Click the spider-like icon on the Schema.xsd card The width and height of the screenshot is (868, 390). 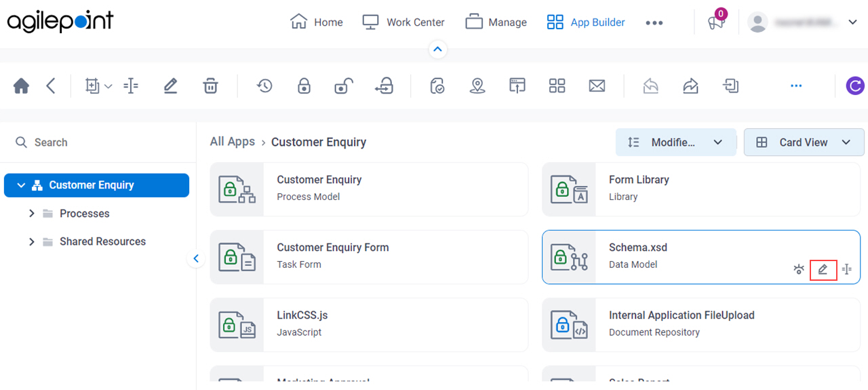pyautogui.click(x=799, y=269)
